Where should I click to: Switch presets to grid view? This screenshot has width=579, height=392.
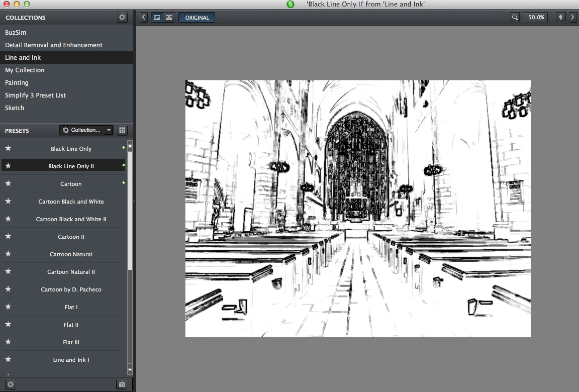[122, 130]
